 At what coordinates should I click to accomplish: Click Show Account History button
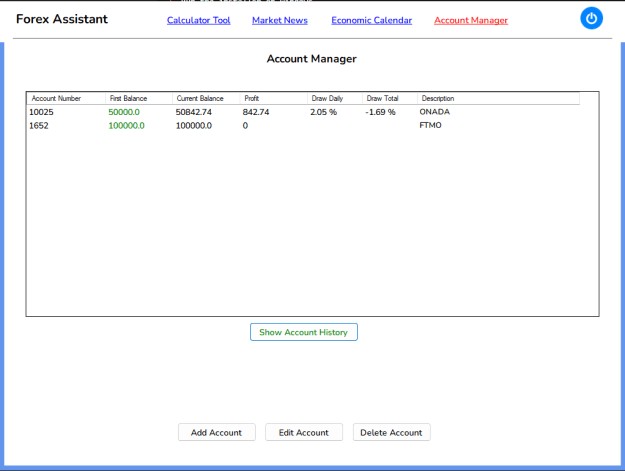tap(304, 332)
